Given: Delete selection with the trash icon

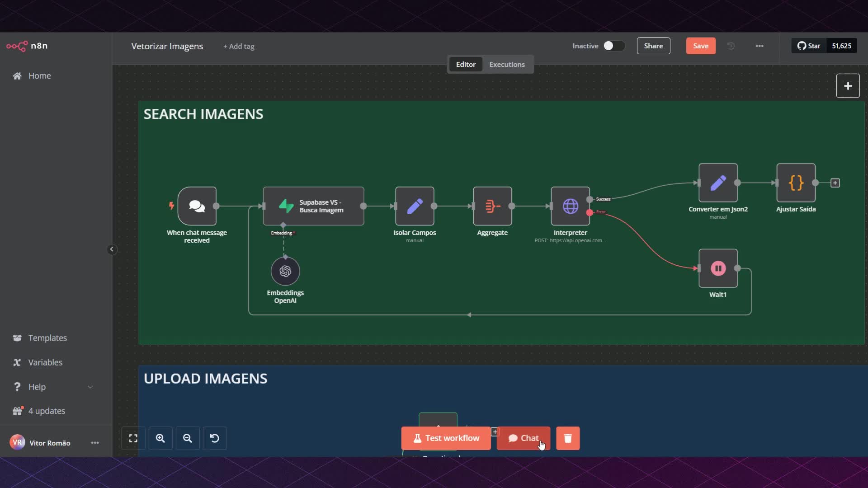Looking at the screenshot, I should (x=568, y=438).
